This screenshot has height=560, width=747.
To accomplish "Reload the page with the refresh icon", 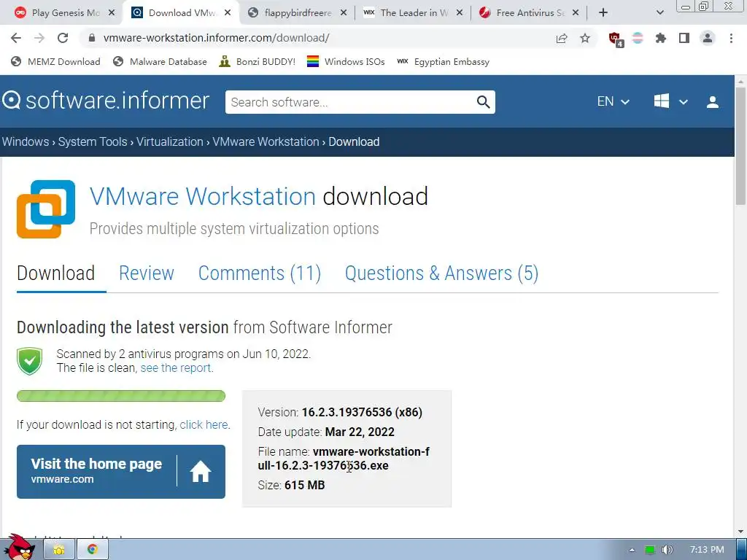I will [x=63, y=38].
